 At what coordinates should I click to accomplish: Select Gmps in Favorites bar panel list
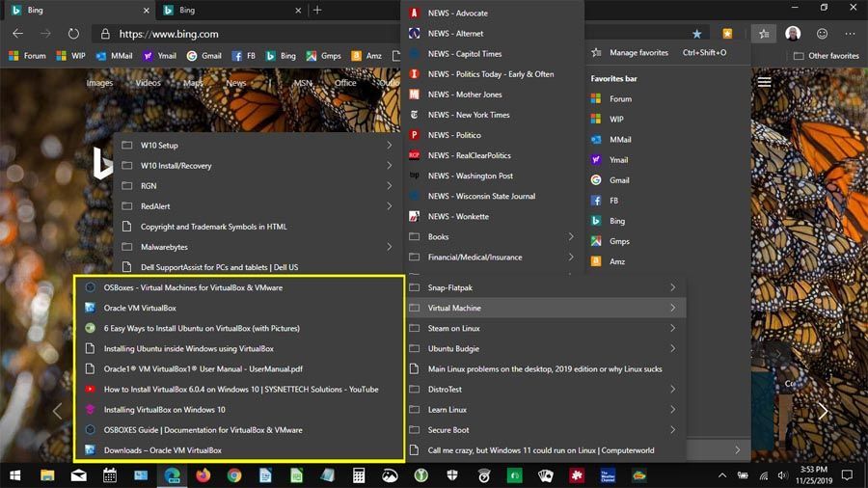pos(667,241)
